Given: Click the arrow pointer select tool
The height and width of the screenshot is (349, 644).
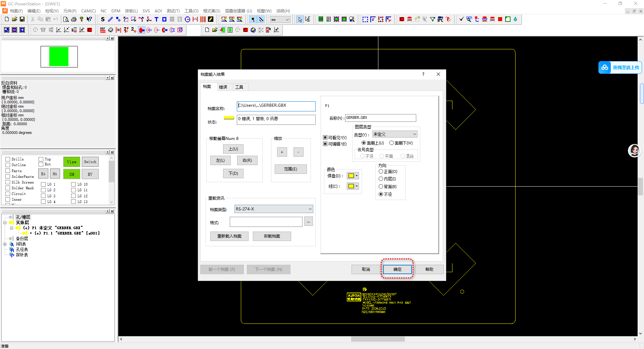Looking at the screenshot, I should coord(300,19).
